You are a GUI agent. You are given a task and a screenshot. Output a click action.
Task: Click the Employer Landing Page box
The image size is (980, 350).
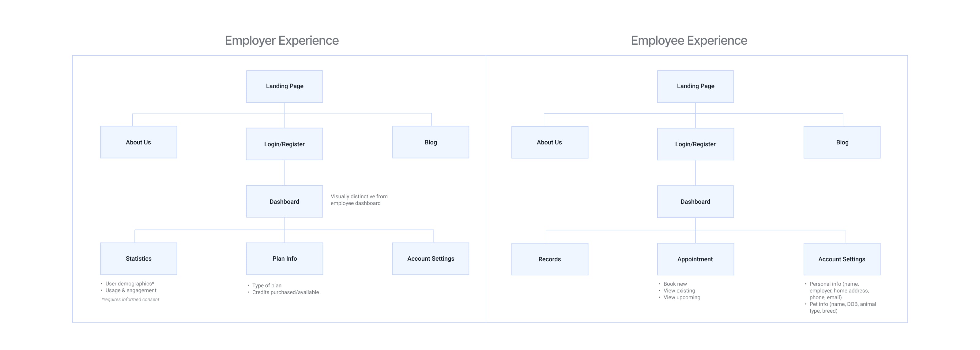click(284, 86)
